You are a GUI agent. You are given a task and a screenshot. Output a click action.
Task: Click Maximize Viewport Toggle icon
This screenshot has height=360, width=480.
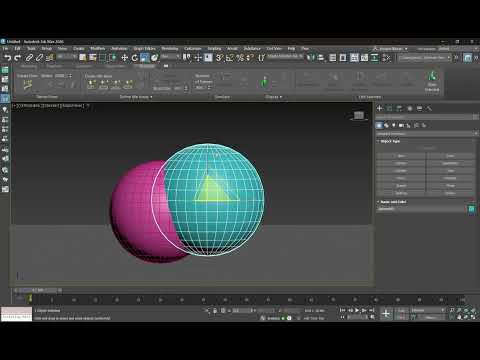(473, 317)
